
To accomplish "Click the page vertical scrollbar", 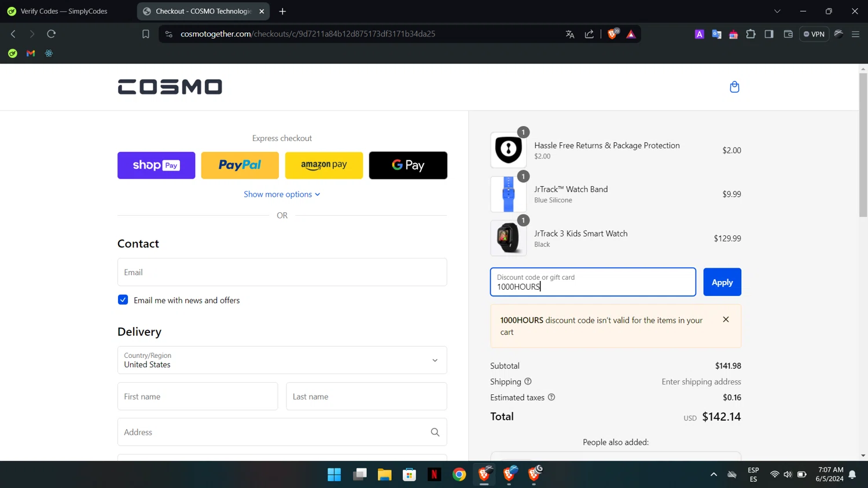I will [x=863, y=145].
